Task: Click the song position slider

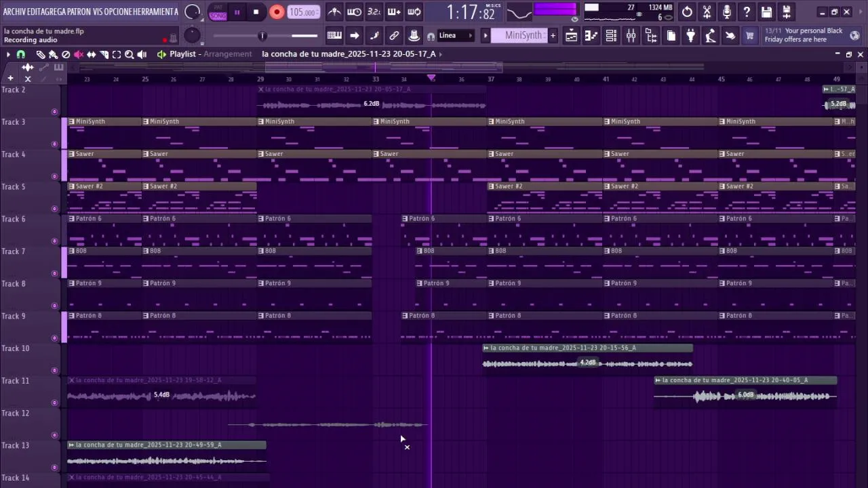Action: 264,36
